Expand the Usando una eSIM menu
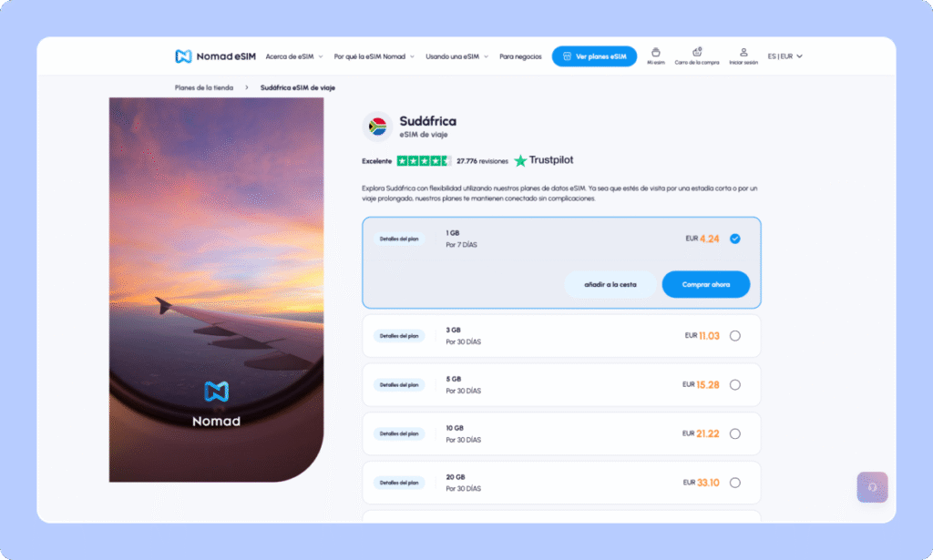The image size is (933, 560). coord(456,56)
